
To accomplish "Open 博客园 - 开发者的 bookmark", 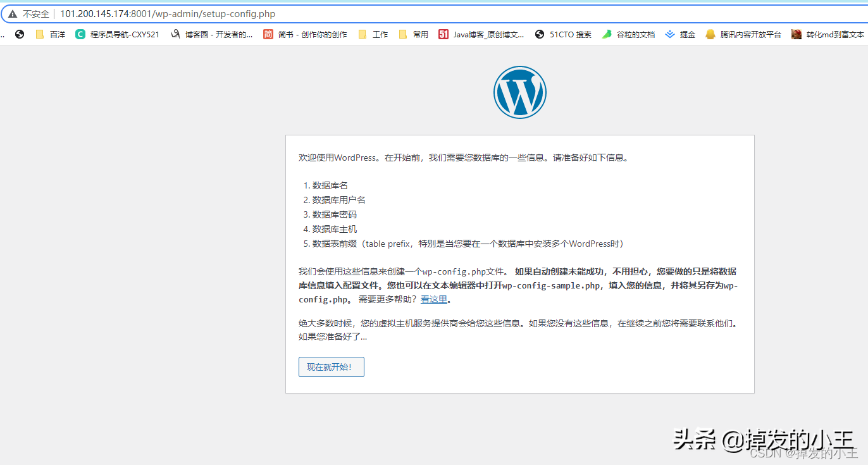I will (x=212, y=35).
